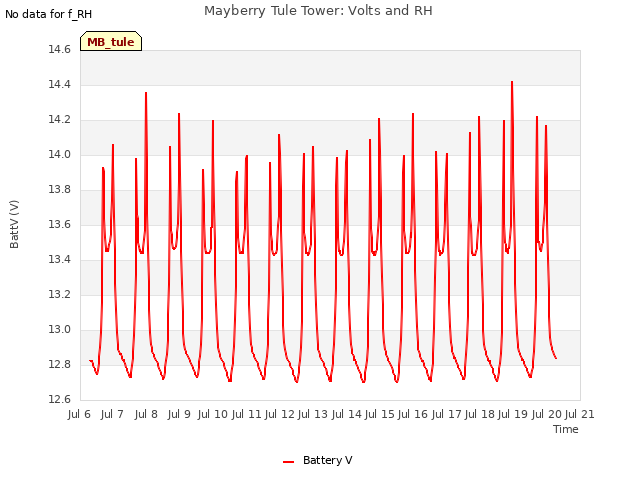640x480 pixels.
Task: Click the 14.0 y-axis tick label
Action: 60,154
